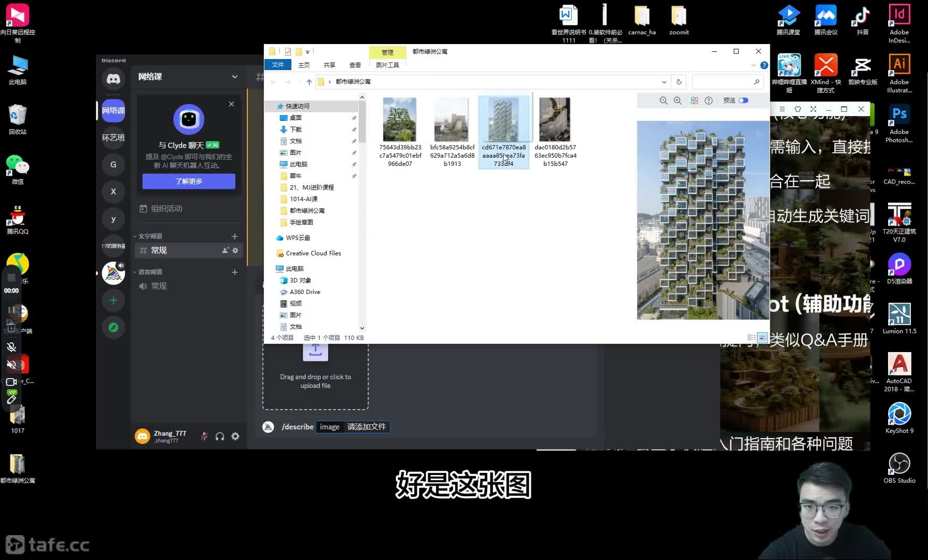Viewport: 928px width, 560px height.
Task: Open Discord home direct messages icon
Action: tap(113, 79)
